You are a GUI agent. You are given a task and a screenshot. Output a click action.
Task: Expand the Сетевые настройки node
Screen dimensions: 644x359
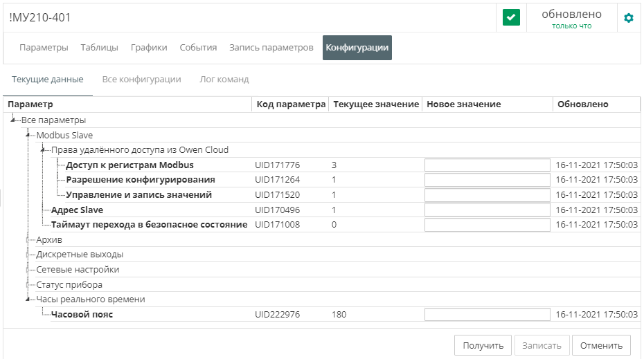(x=28, y=270)
